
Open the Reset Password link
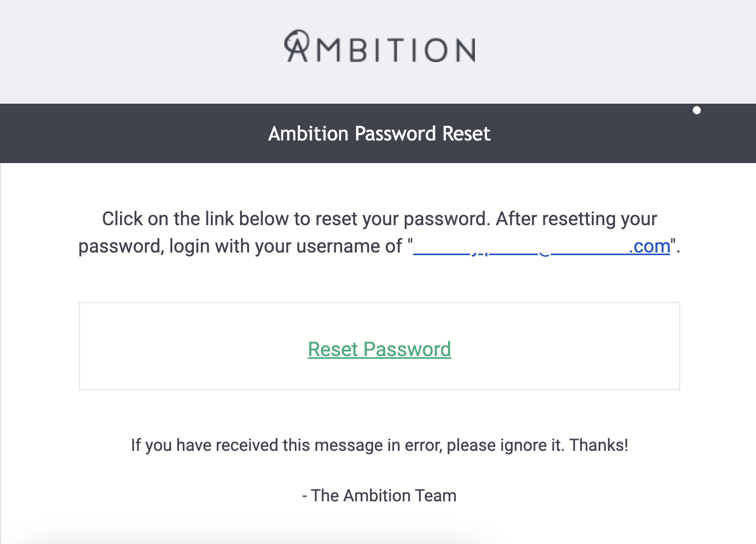tap(379, 349)
